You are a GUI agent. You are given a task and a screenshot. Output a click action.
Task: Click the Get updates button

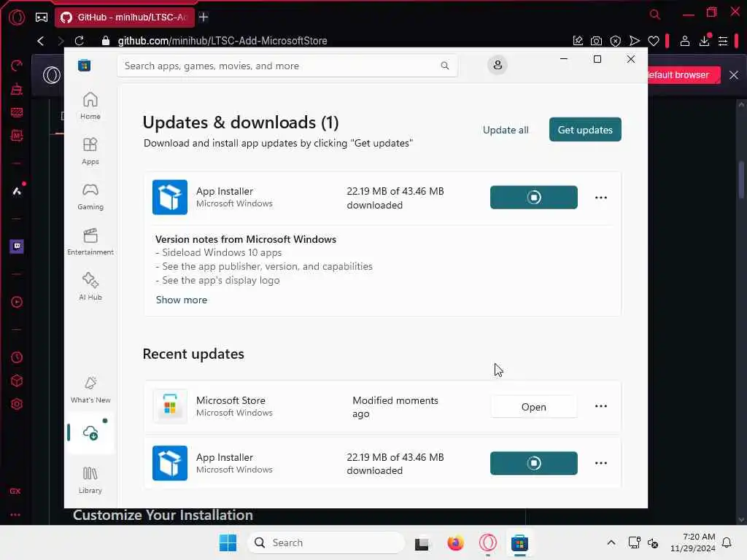tap(585, 130)
